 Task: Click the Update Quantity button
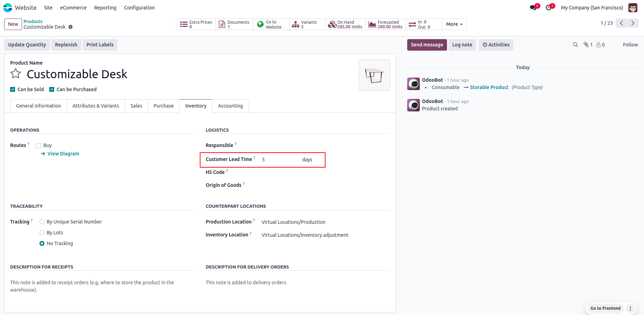click(27, 45)
